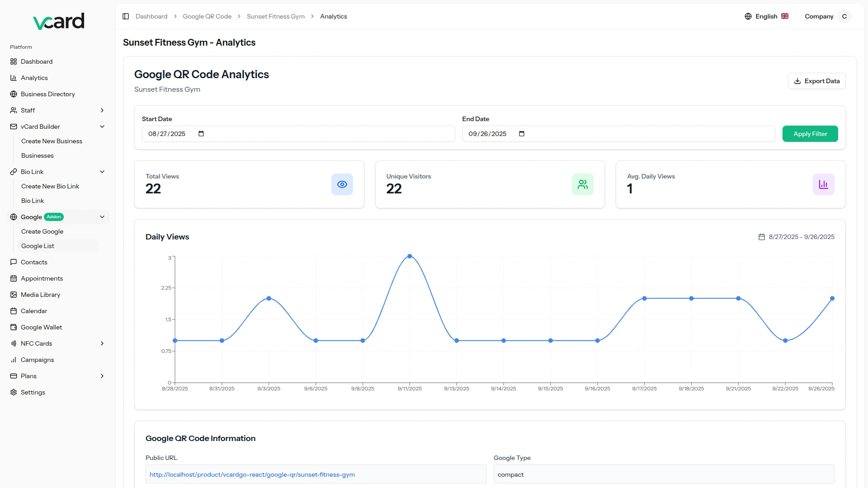This screenshot has width=868, height=488.
Task: Click the Apply Filter button
Action: tap(810, 134)
